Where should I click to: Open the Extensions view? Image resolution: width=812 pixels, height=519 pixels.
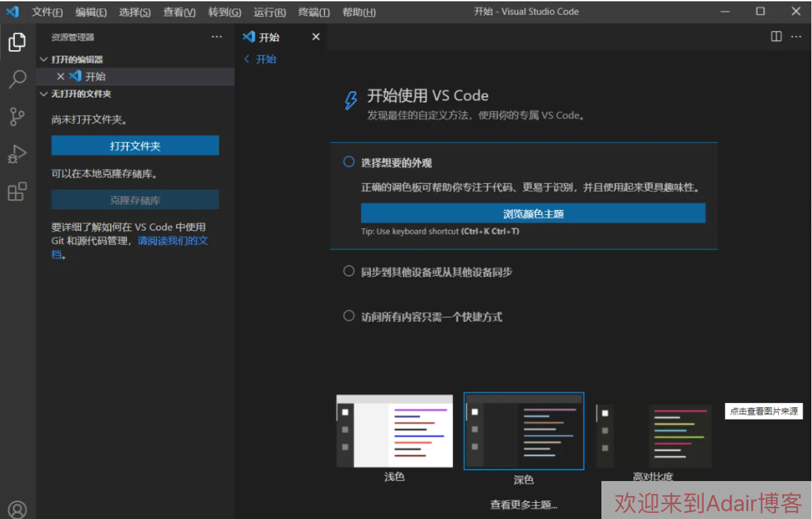tap(17, 191)
